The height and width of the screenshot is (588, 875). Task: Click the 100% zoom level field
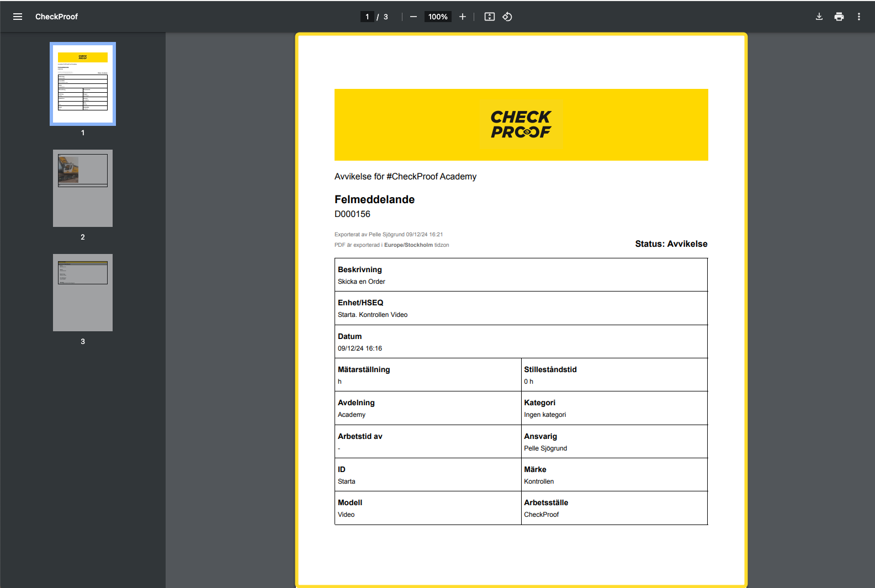438,17
